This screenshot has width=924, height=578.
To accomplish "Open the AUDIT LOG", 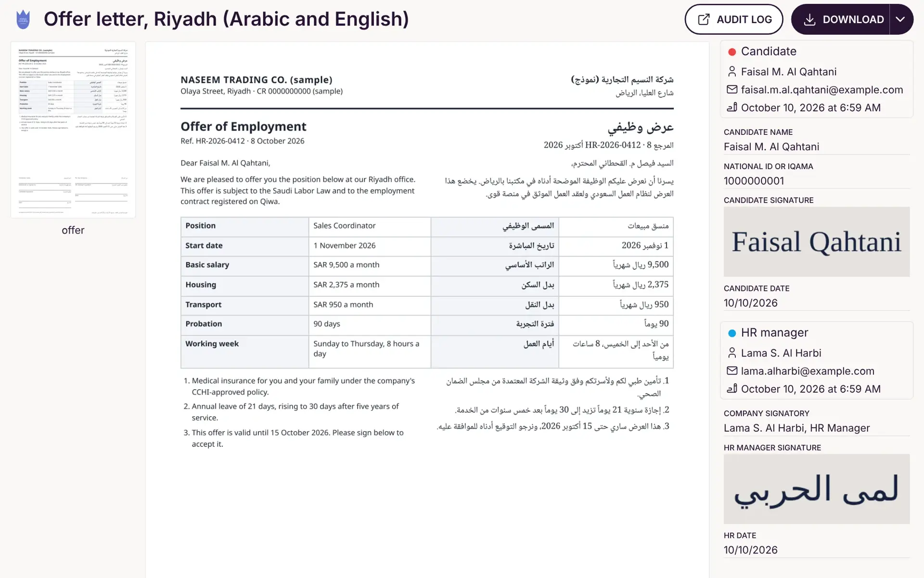I will point(733,19).
